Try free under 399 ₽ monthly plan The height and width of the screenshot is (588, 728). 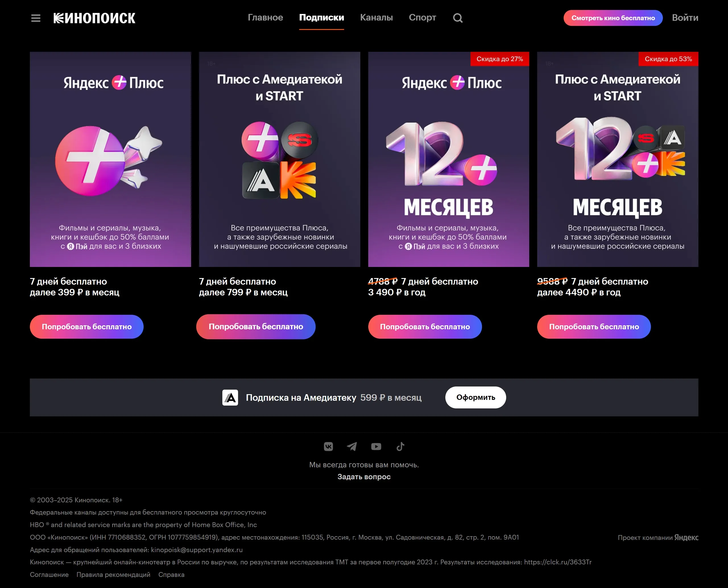click(87, 326)
